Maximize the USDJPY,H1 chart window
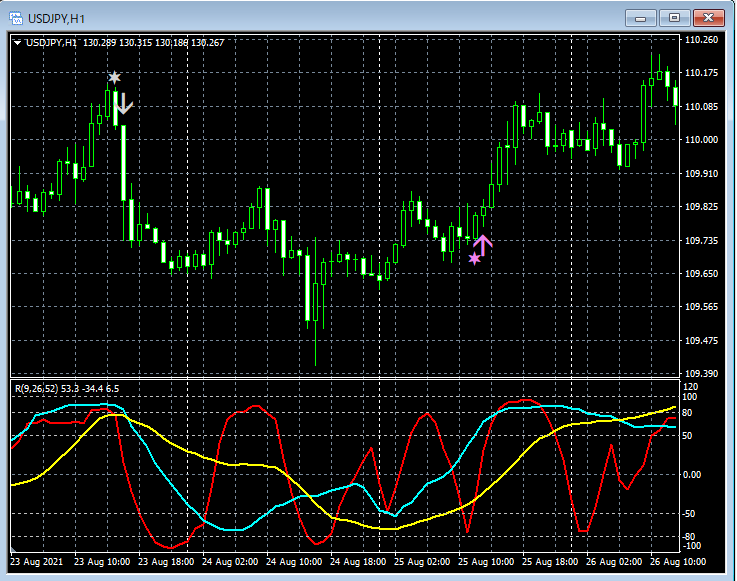 674,18
